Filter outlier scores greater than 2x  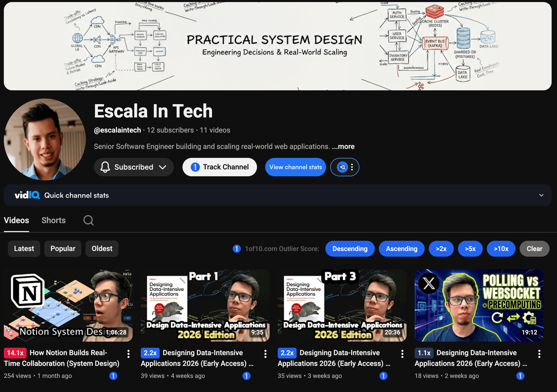click(x=441, y=249)
